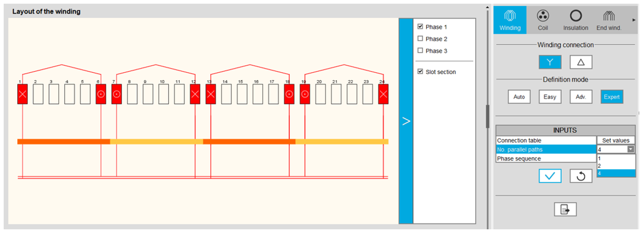Click the circular reset arrow button
Viewport: 644px width, 233px height.
click(x=581, y=176)
